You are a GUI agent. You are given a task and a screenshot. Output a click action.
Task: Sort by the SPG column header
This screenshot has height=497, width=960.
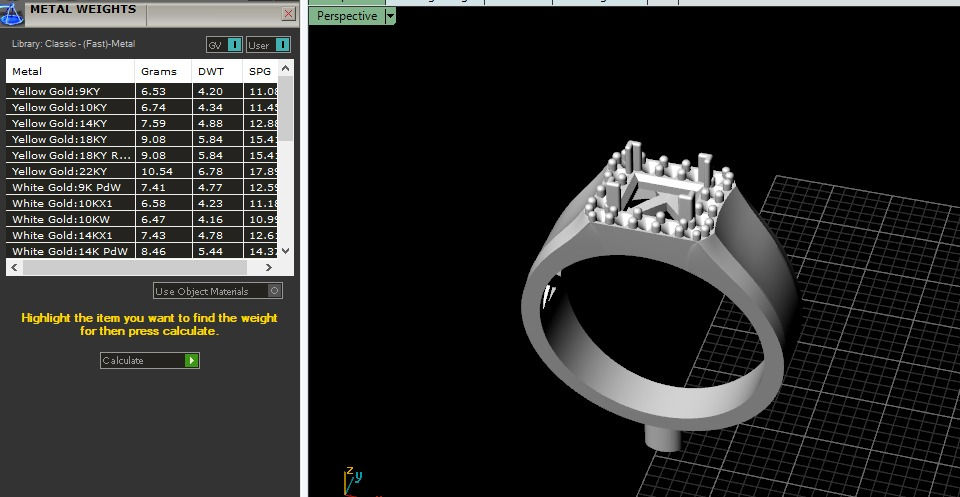pos(260,72)
